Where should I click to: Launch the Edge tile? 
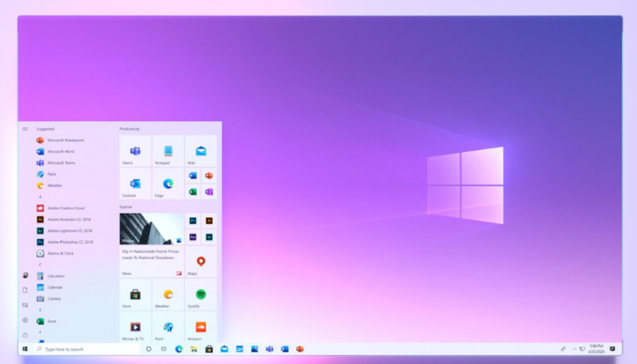[x=167, y=184]
